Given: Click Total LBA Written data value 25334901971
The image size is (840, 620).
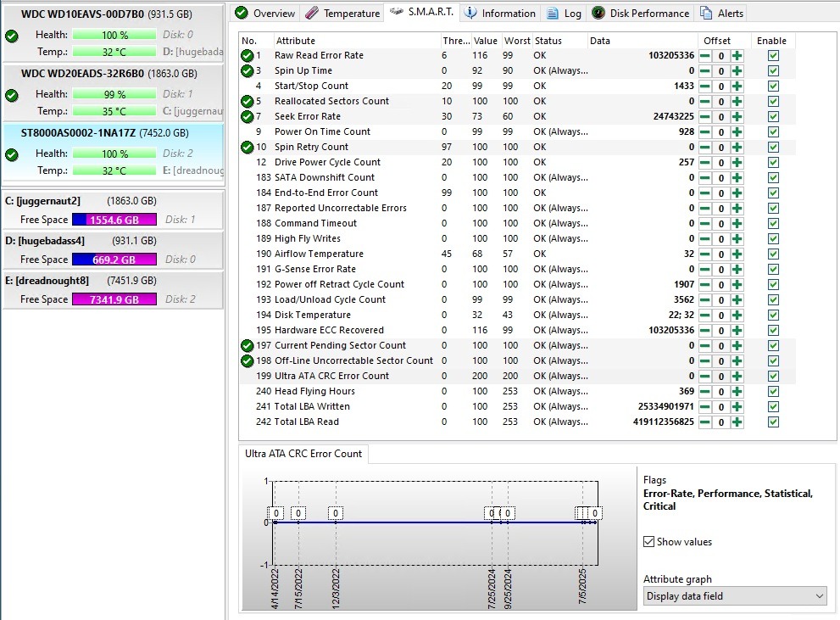Looking at the screenshot, I should click(x=666, y=407).
